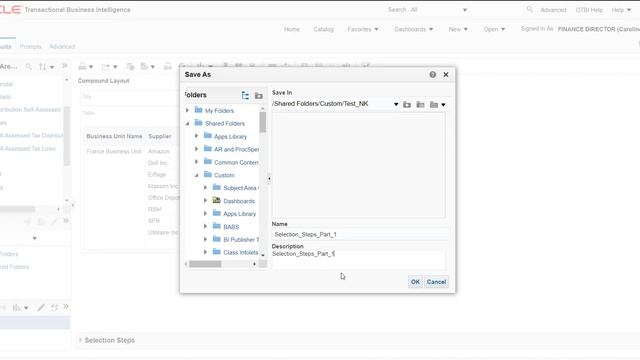Image resolution: width=640 pixels, height=360 pixels.
Task: Close the Save As dialog
Action: (446, 75)
